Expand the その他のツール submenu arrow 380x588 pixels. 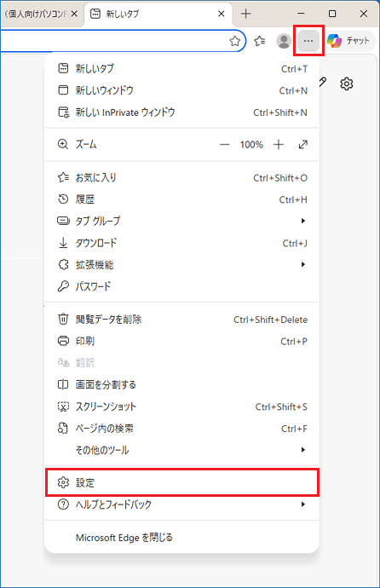303,450
